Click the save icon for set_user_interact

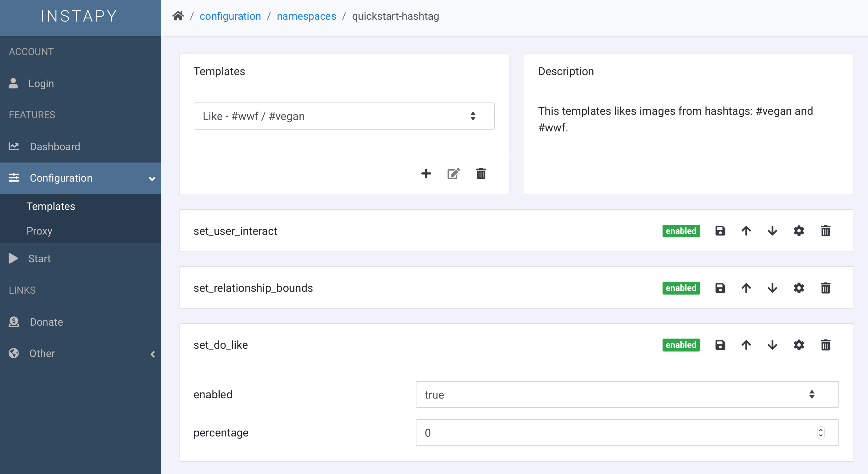point(720,231)
